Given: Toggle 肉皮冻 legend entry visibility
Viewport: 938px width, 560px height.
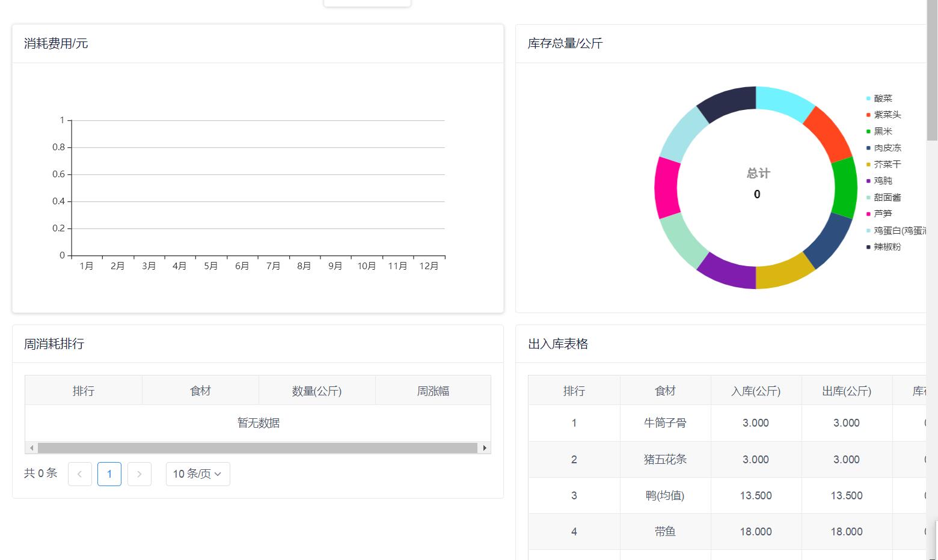Looking at the screenshot, I should (887, 148).
